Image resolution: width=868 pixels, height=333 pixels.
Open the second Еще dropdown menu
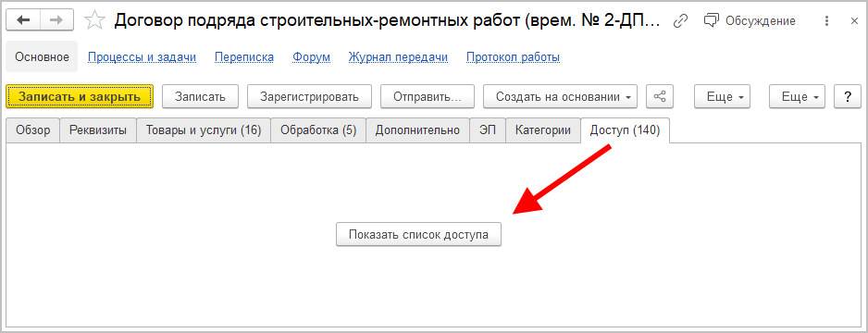click(x=797, y=96)
